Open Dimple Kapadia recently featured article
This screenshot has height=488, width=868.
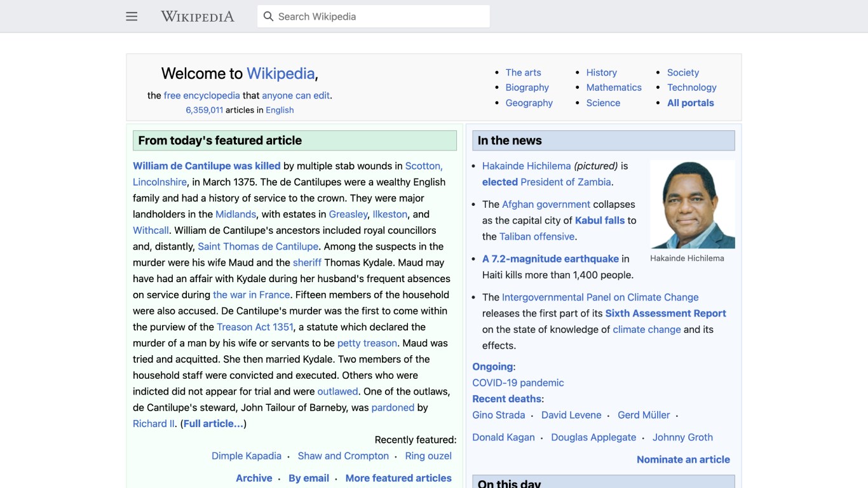pyautogui.click(x=247, y=456)
